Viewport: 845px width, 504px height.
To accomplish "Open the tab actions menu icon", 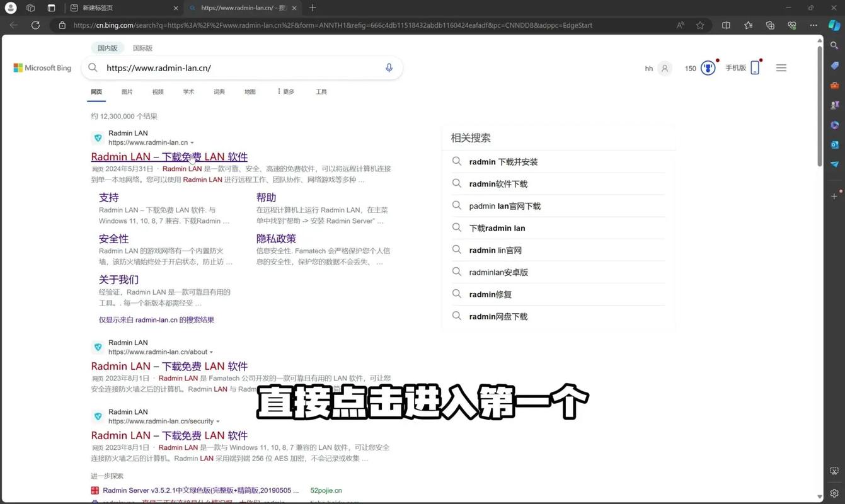I will pos(51,8).
